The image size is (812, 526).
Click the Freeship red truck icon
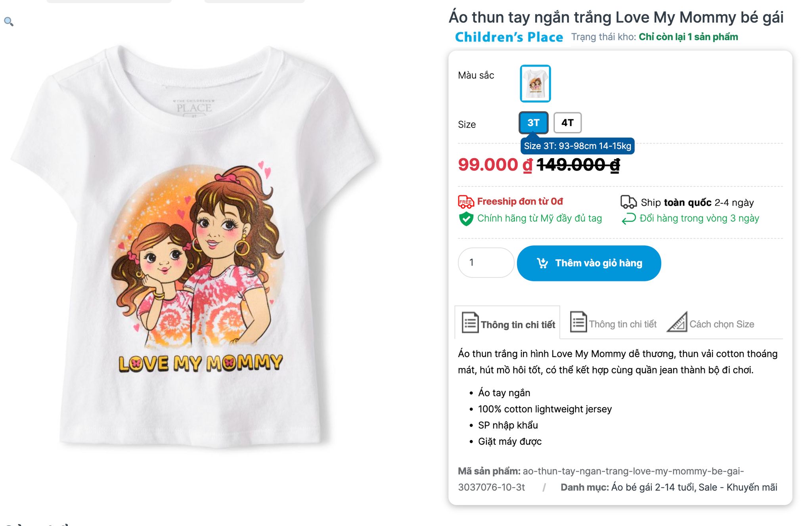[x=466, y=202]
